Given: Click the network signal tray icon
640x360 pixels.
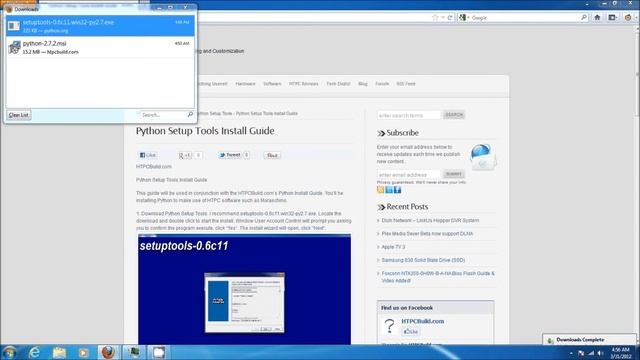Looking at the screenshot, I should point(591,353).
